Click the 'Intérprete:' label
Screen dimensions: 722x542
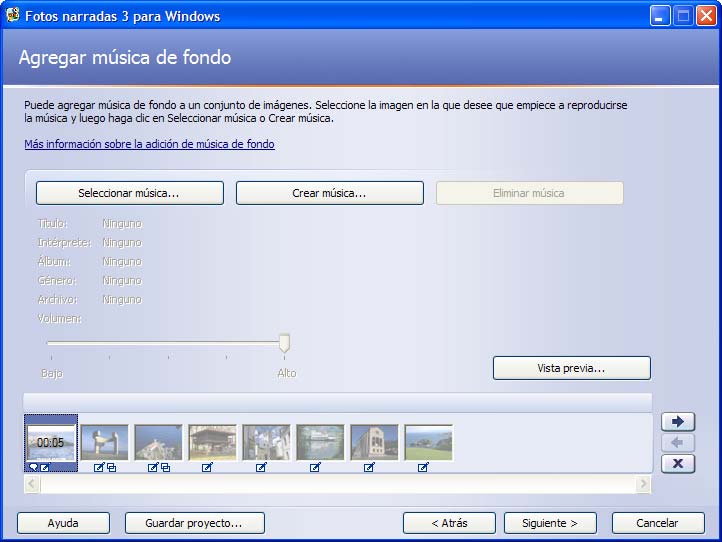[64, 242]
